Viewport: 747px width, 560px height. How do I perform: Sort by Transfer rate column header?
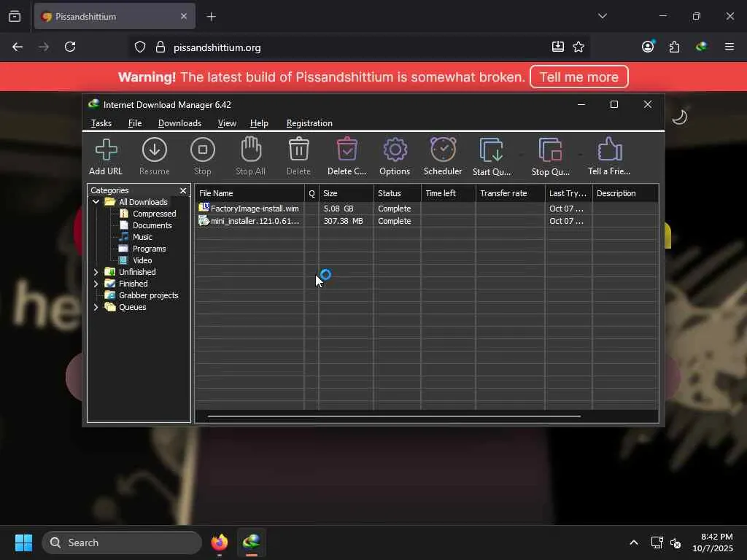(x=510, y=193)
